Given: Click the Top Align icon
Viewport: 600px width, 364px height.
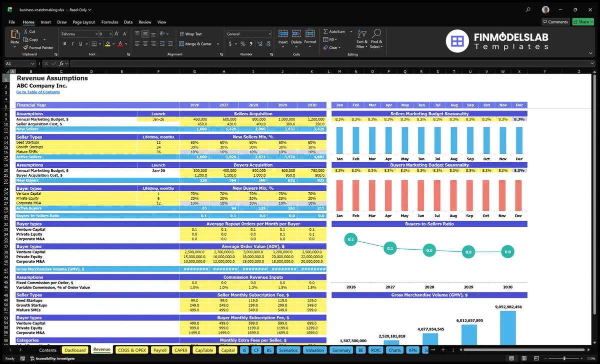Looking at the screenshot, I should pyautogui.click(x=137, y=33).
